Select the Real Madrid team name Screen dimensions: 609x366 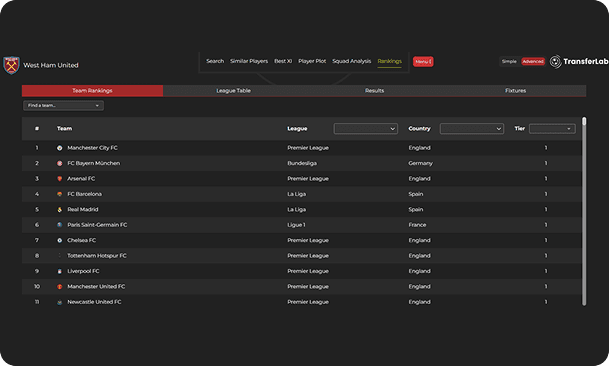pos(83,209)
